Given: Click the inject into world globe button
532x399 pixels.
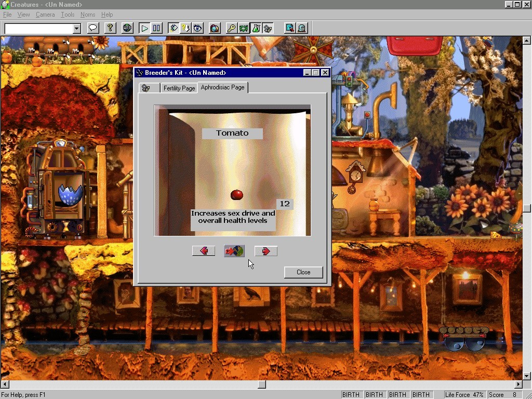Looking at the screenshot, I should coord(234,251).
